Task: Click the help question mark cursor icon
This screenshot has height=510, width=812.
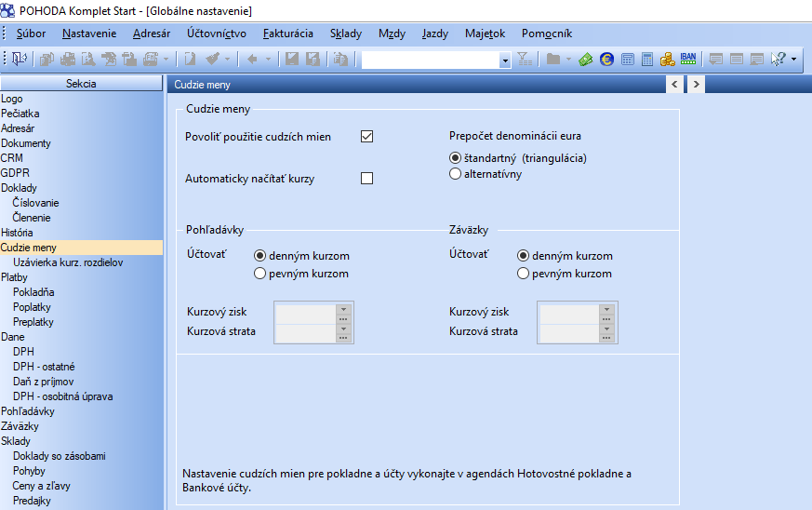Action: point(779,59)
